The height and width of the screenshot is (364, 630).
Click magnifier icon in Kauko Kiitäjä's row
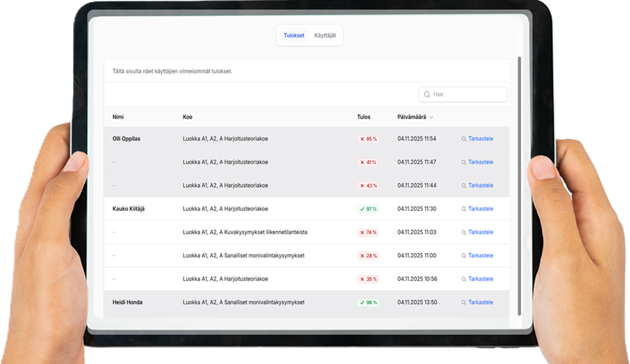tap(464, 209)
